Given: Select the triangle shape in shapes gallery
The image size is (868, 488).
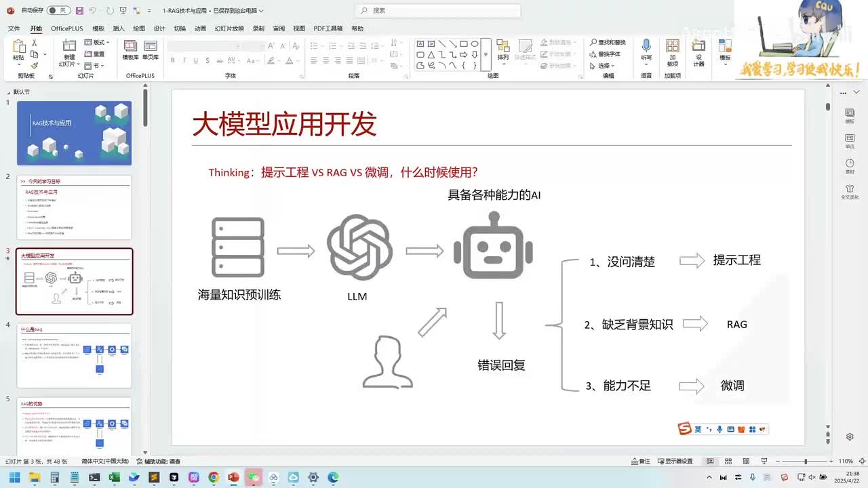Looking at the screenshot, I should (x=431, y=54).
